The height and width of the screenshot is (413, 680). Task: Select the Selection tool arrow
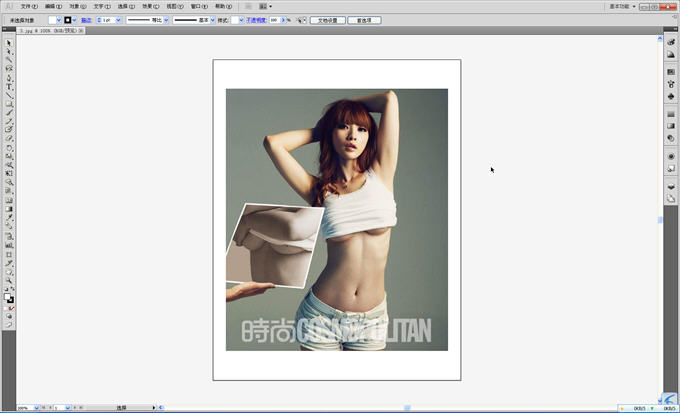tap(9, 44)
